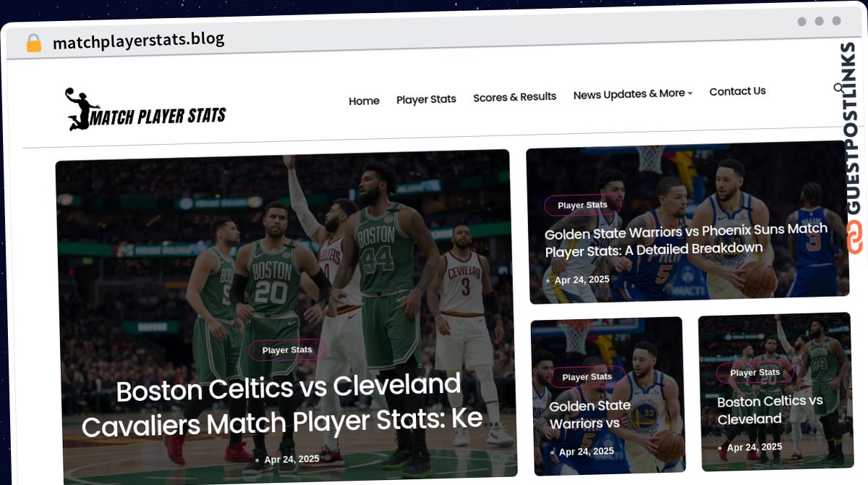Open the Contact Us menu item

(x=737, y=91)
